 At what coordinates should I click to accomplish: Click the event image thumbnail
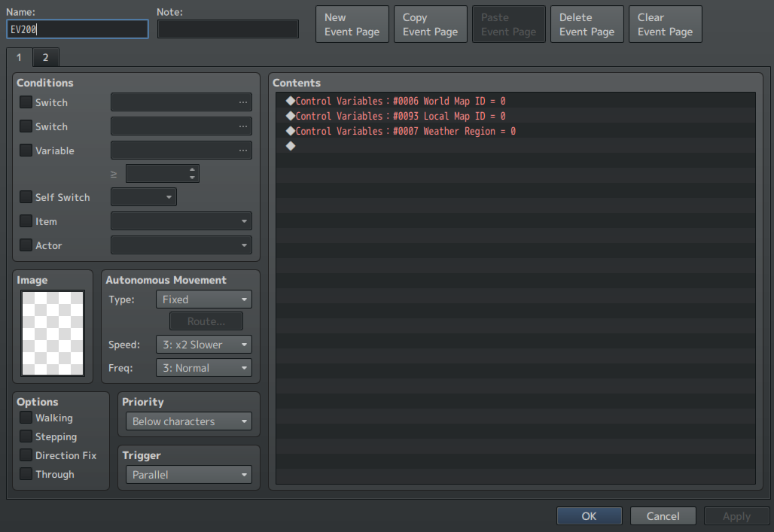point(53,333)
